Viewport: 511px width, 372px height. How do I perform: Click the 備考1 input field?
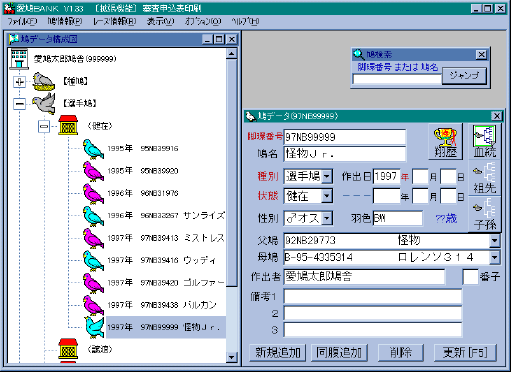click(x=373, y=296)
